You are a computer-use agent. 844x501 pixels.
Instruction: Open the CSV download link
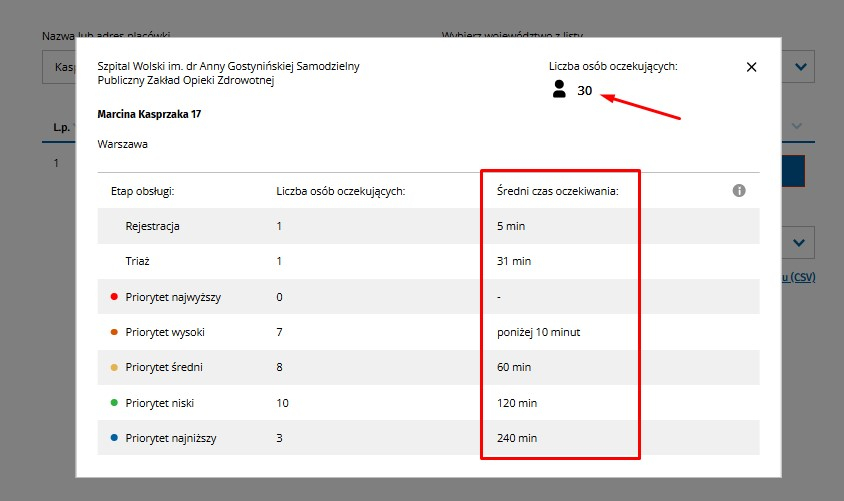click(x=799, y=277)
